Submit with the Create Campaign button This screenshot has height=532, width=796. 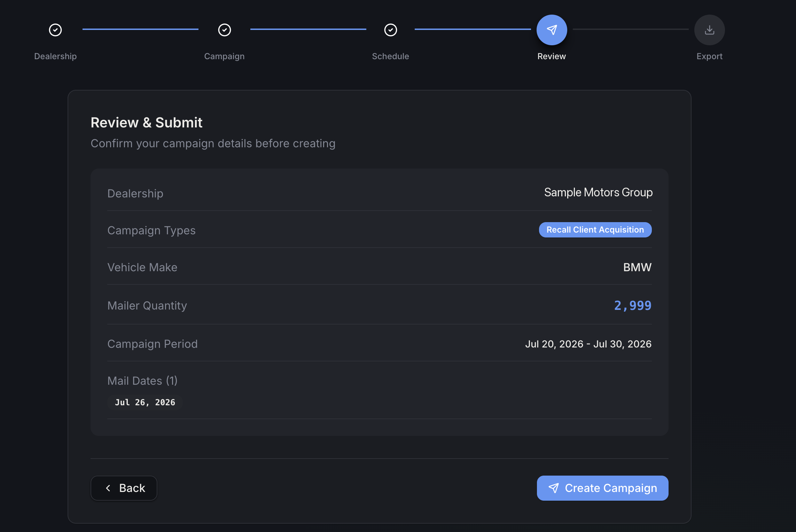coord(602,488)
